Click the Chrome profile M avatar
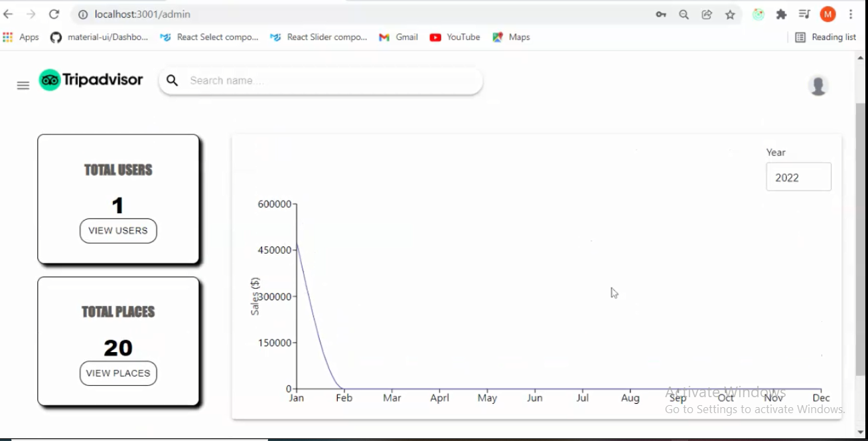Image resolution: width=868 pixels, height=441 pixels. click(x=828, y=14)
